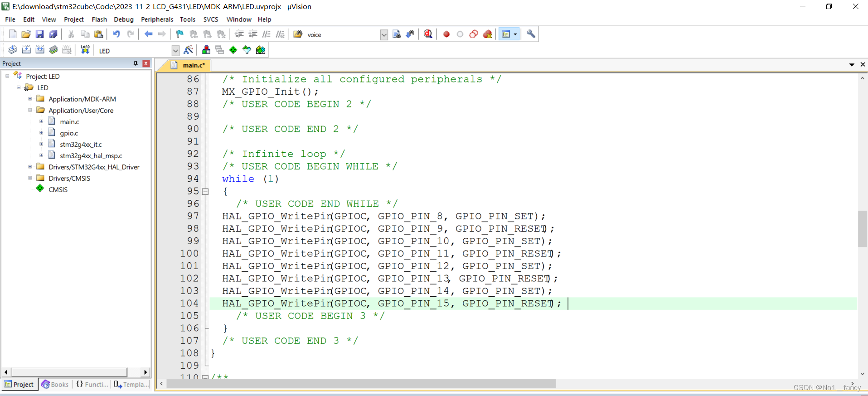
Task: Create a new file with the toolbar icon
Action: click(x=12, y=34)
